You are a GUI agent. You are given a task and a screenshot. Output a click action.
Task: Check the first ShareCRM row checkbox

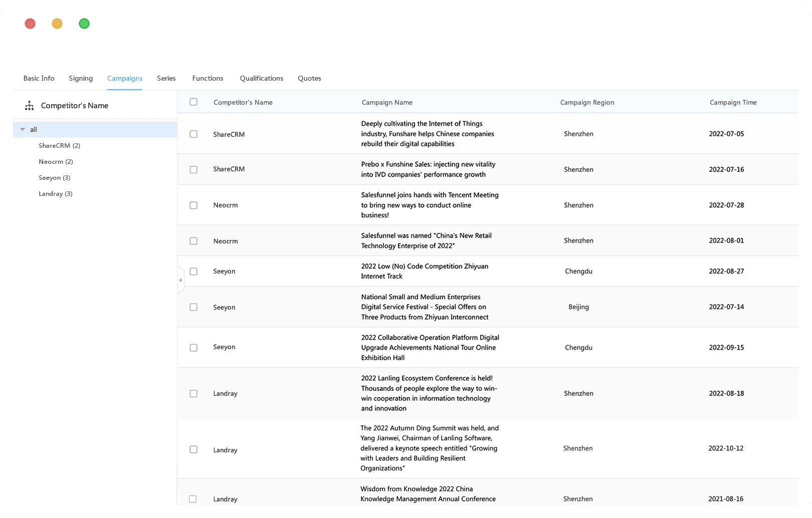(193, 134)
